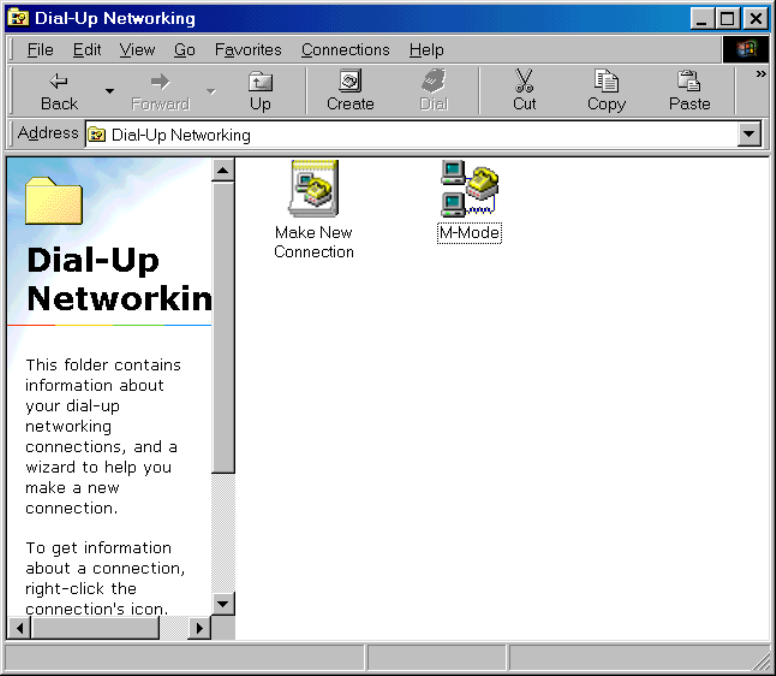Maximize the Dial-Up Networking window
This screenshot has width=776, height=676.
pos(728,19)
